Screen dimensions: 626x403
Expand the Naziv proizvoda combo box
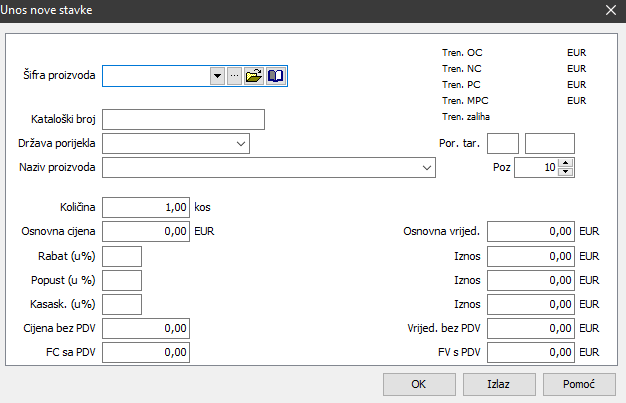coord(427,167)
